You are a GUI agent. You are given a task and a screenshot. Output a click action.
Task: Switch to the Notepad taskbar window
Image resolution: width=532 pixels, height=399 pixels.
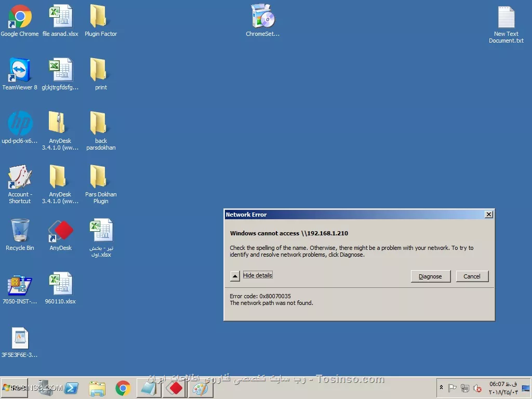[x=149, y=388]
